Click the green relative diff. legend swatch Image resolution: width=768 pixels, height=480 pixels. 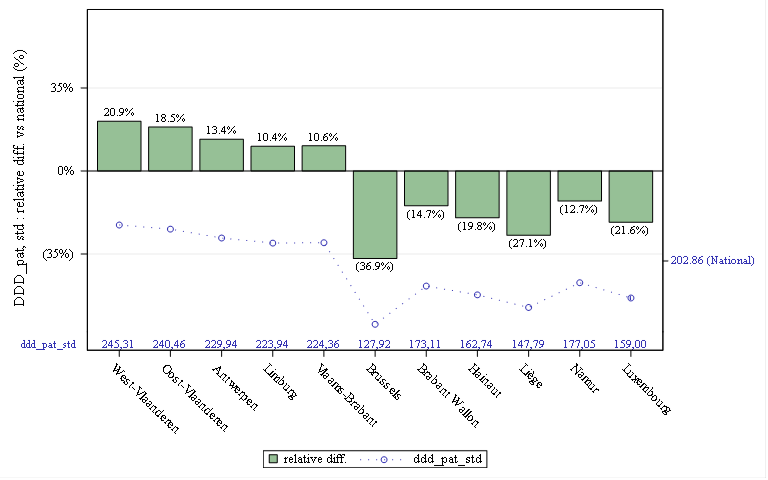[x=274, y=459]
